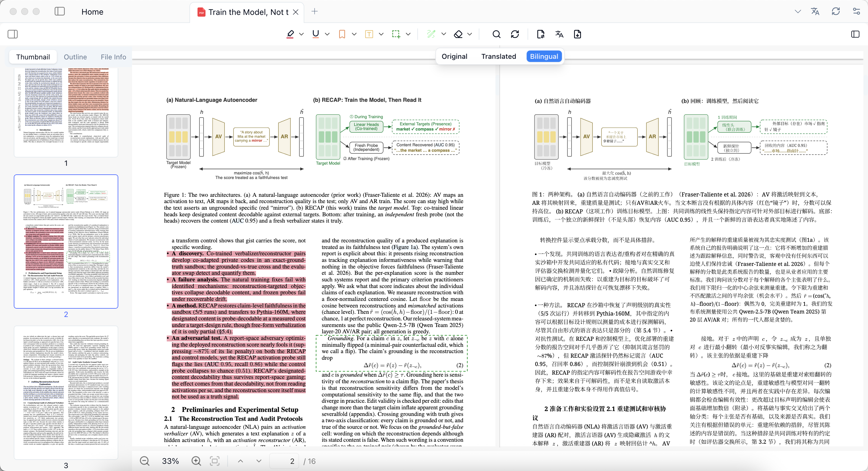Select the eraser tool
This screenshot has width=868, height=471.
click(458, 34)
